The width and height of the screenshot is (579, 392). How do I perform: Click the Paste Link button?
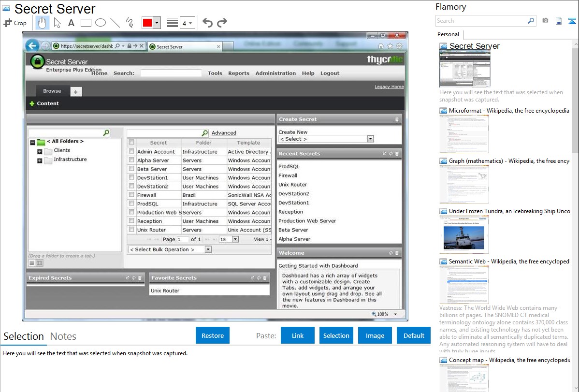298,335
